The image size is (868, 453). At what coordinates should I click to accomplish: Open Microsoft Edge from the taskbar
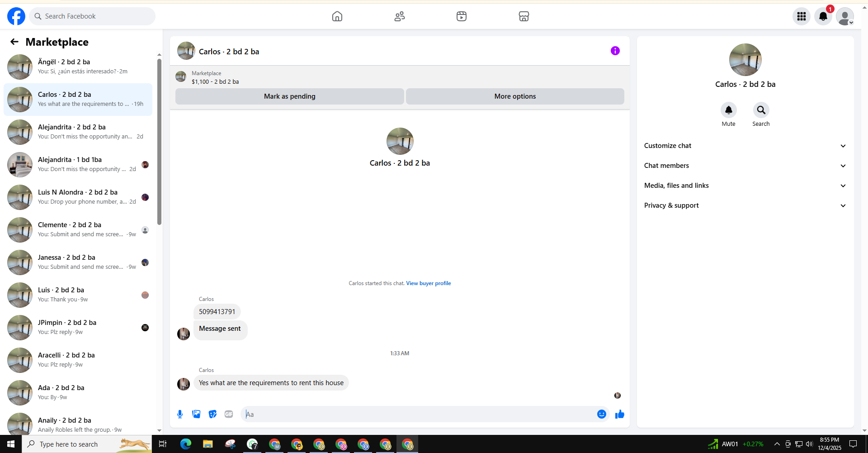tap(186, 444)
